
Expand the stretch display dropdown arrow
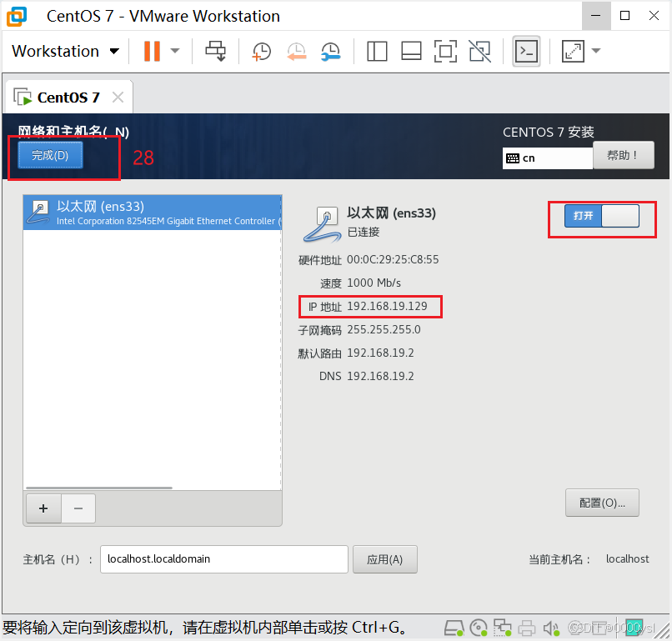click(596, 51)
